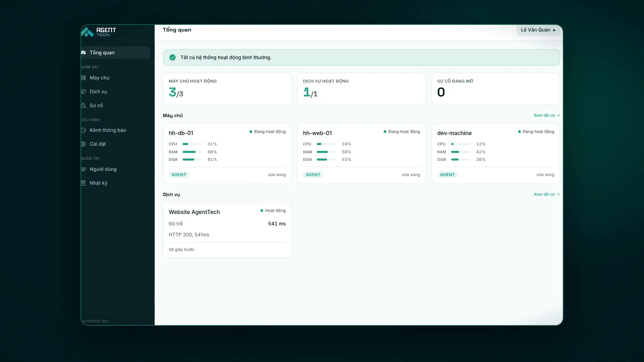Viewport: 644px width, 362px height.
Task: Click the Máy chủ server icon
Action: [84, 78]
